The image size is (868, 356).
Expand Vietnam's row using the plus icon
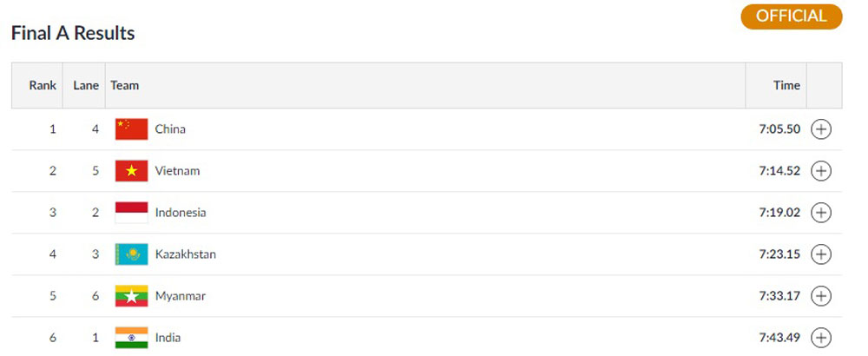(821, 171)
